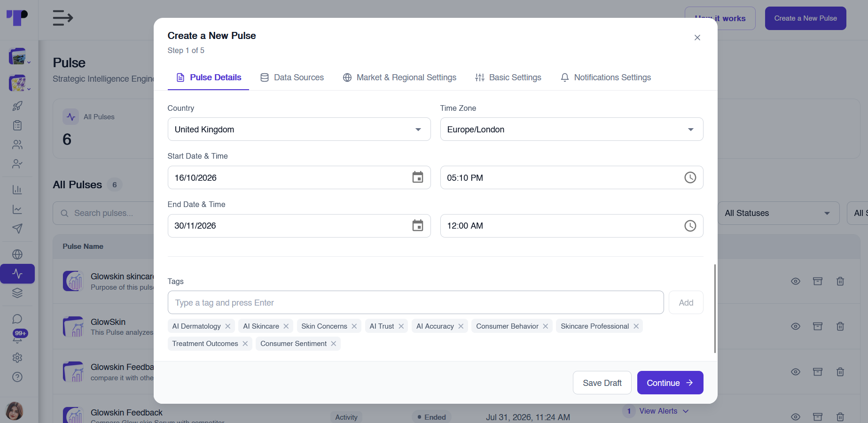Viewport: 868px width, 423px height.
Task: Expand the sidebar navigation menu
Action: [x=63, y=18]
